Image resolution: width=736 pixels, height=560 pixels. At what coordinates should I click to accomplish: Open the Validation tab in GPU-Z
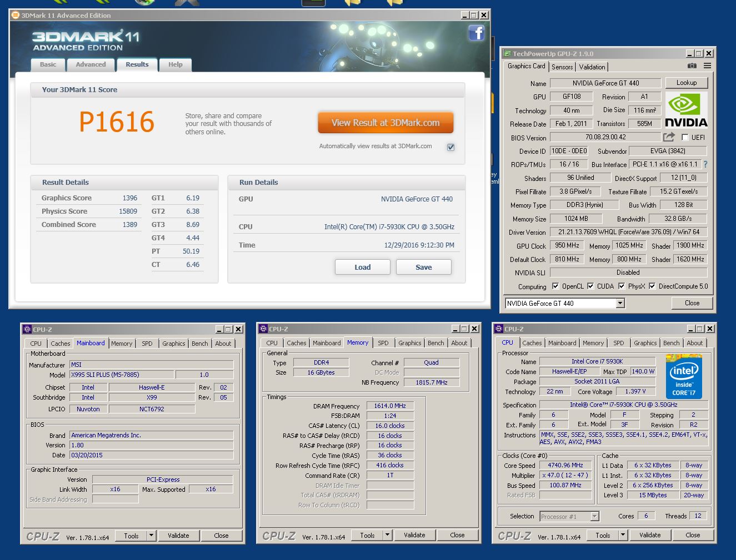click(x=592, y=67)
